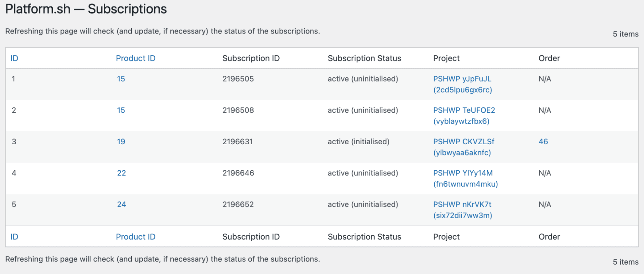Open project PSHWP yJpFuJL
644x274 pixels.
point(463,84)
